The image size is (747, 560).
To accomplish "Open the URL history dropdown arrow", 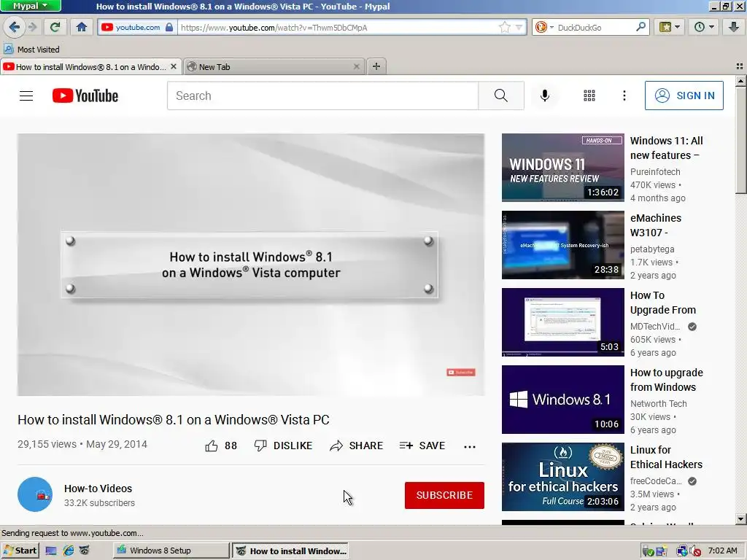I will [x=519, y=27].
